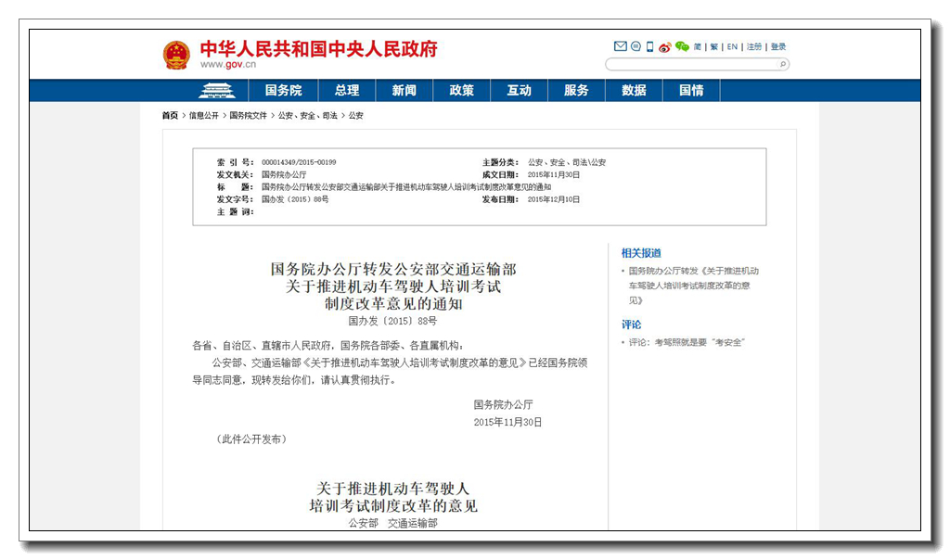Click the RSS feed icon

click(635, 45)
